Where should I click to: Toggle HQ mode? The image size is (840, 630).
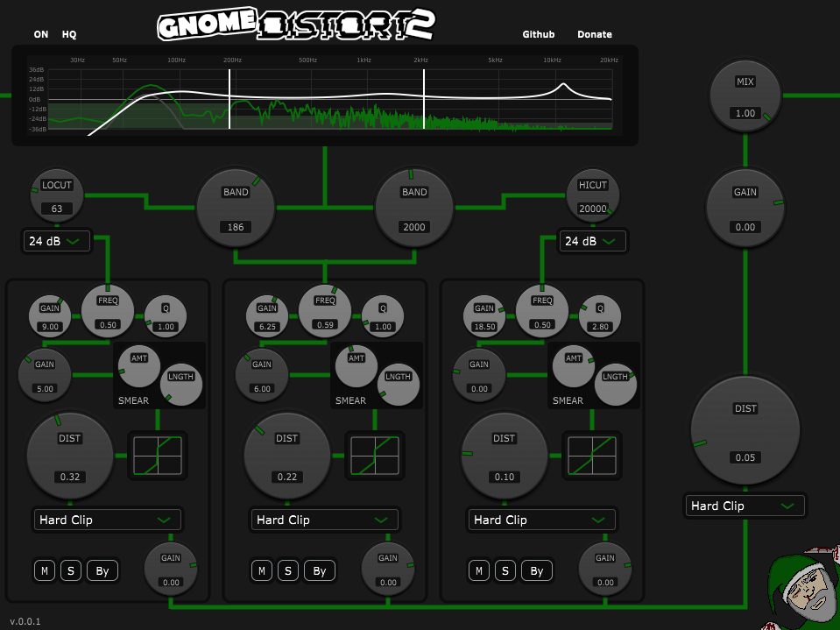pyautogui.click(x=69, y=34)
